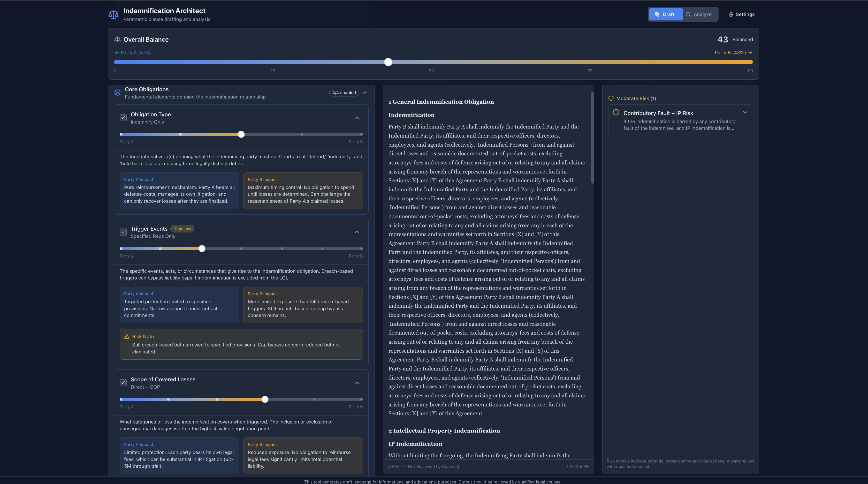The width and height of the screenshot is (868, 484).
Task: Click the magnifier icon in Analyze tab
Action: [688, 14]
